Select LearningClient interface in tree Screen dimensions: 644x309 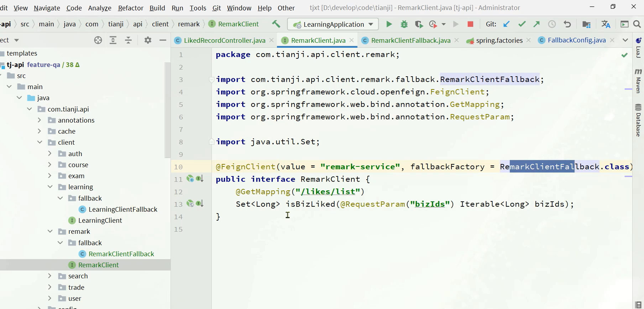click(x=100, y=220)
